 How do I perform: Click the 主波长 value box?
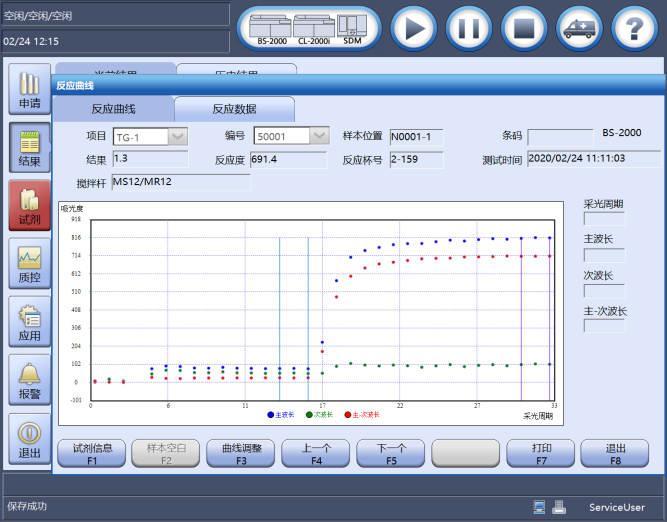pyautogui.click(x=604, y=255)
